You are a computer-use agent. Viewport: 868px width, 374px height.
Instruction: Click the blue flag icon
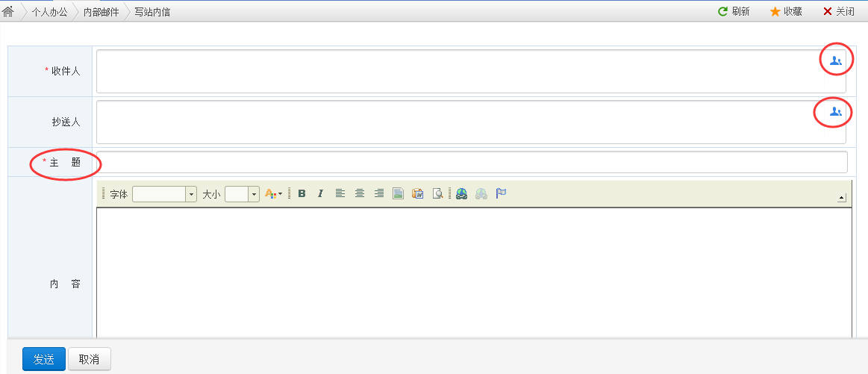tap(501, 193)
